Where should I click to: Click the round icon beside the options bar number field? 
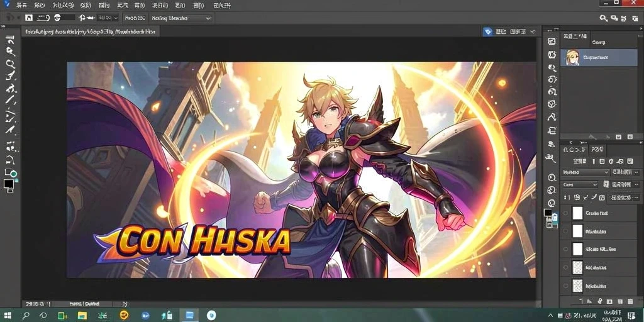click(57, 18)
